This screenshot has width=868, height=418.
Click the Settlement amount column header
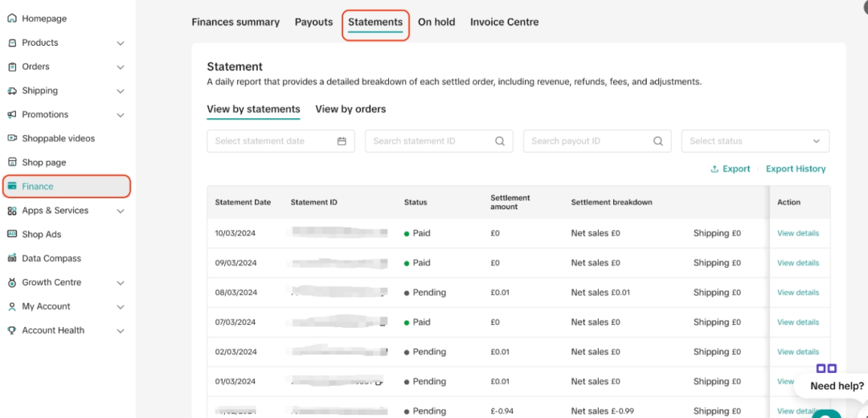click(510, 202)
